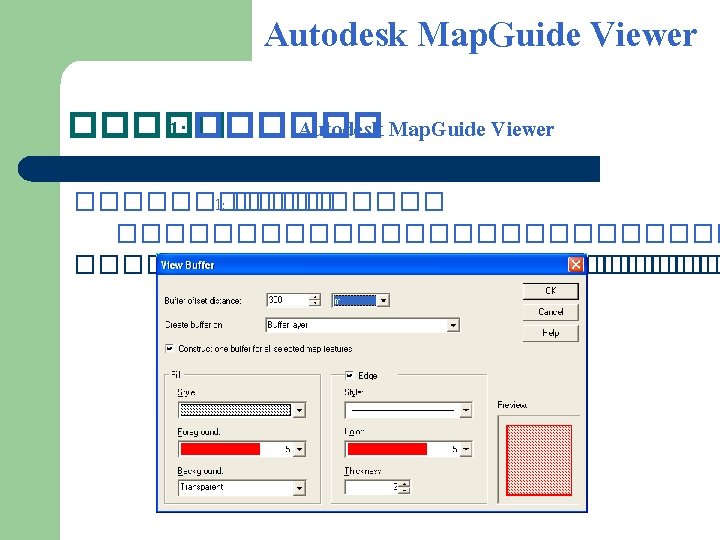Open the Fill Style pattern dropdown

pyautogui.click(x=299, y=410)
